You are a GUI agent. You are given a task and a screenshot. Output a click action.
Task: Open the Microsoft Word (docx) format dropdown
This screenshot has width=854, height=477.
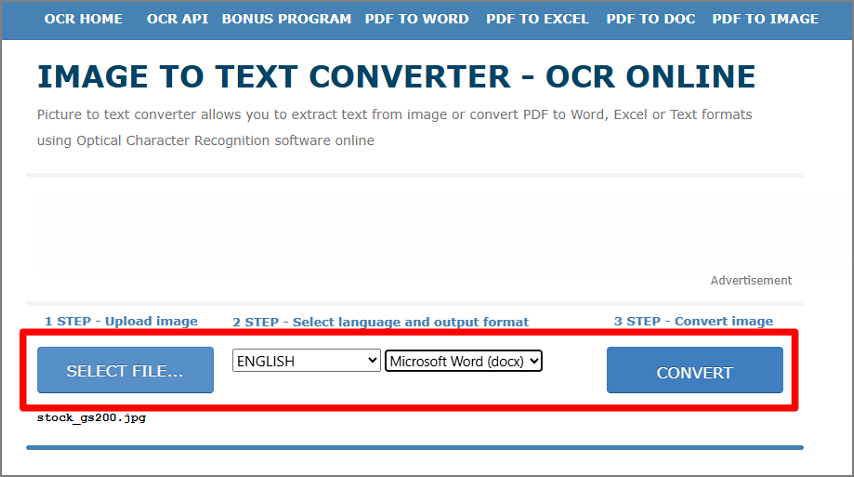tap(463, 361)
